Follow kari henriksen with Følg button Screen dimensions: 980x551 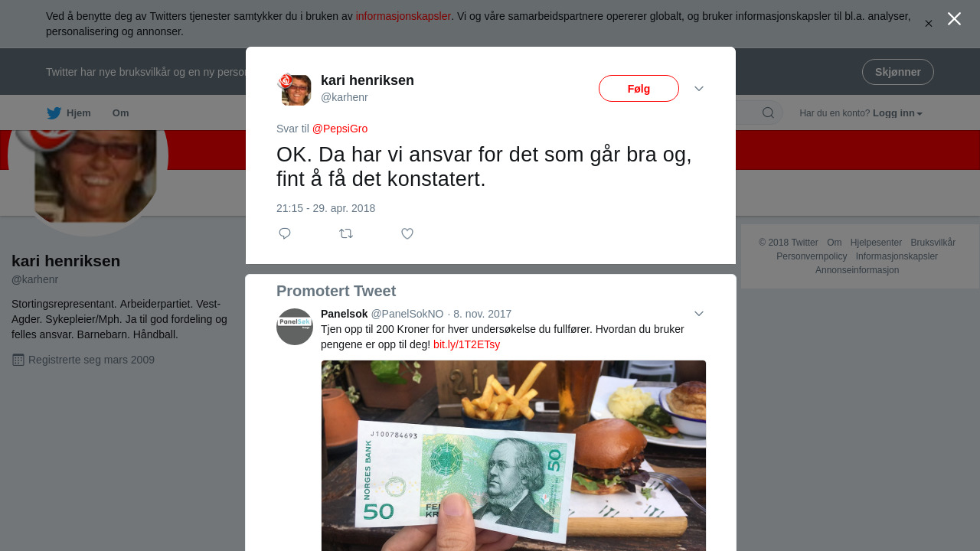click(x=639, y=89)
